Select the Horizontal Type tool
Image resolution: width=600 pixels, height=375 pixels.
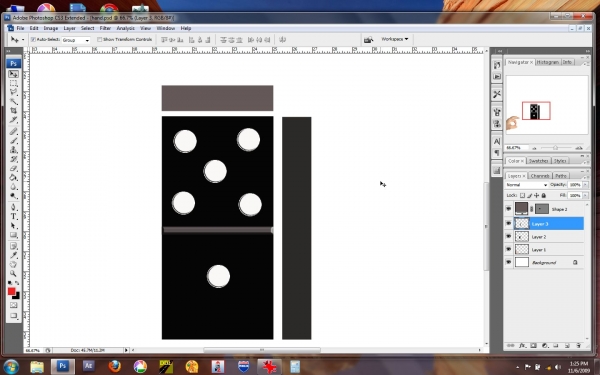pos(13,216)
